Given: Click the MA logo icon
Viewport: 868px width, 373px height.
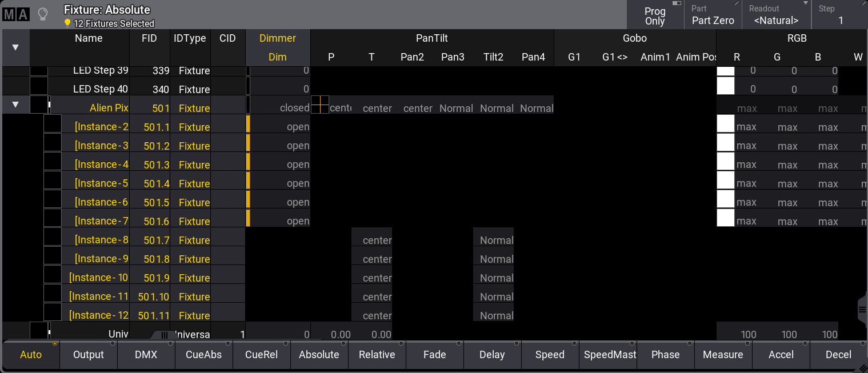Looking at the screenshot, I should (16, 14).
